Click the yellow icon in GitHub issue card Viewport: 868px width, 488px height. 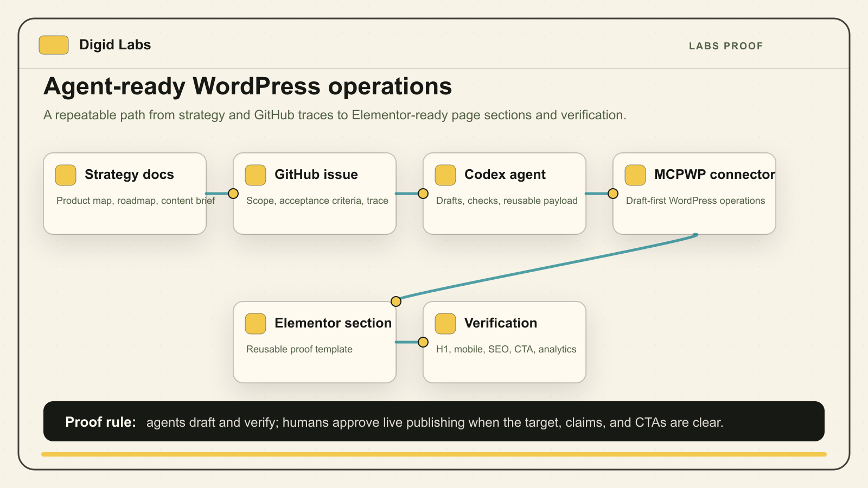pyautogui.click(x=256, y=175)
